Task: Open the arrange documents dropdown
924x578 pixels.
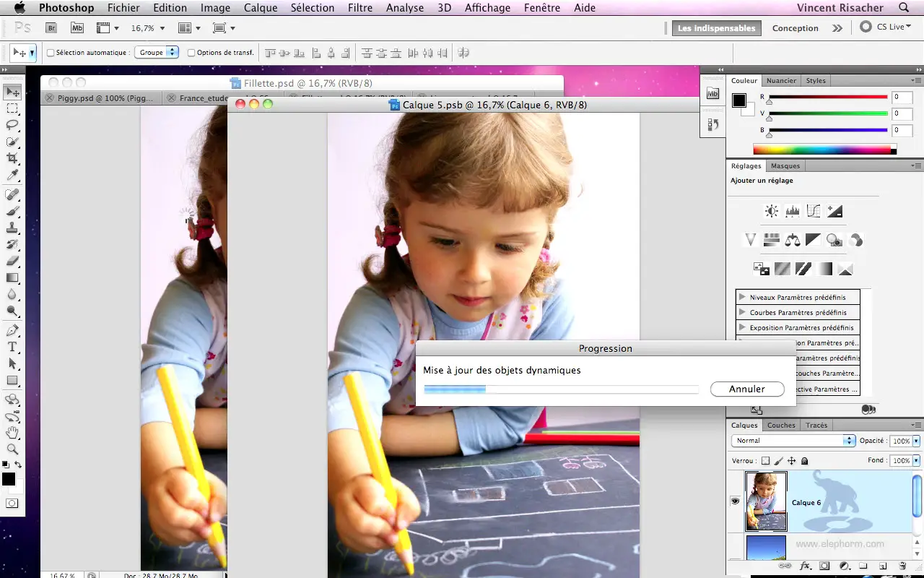Action: (x=188, y=28)
